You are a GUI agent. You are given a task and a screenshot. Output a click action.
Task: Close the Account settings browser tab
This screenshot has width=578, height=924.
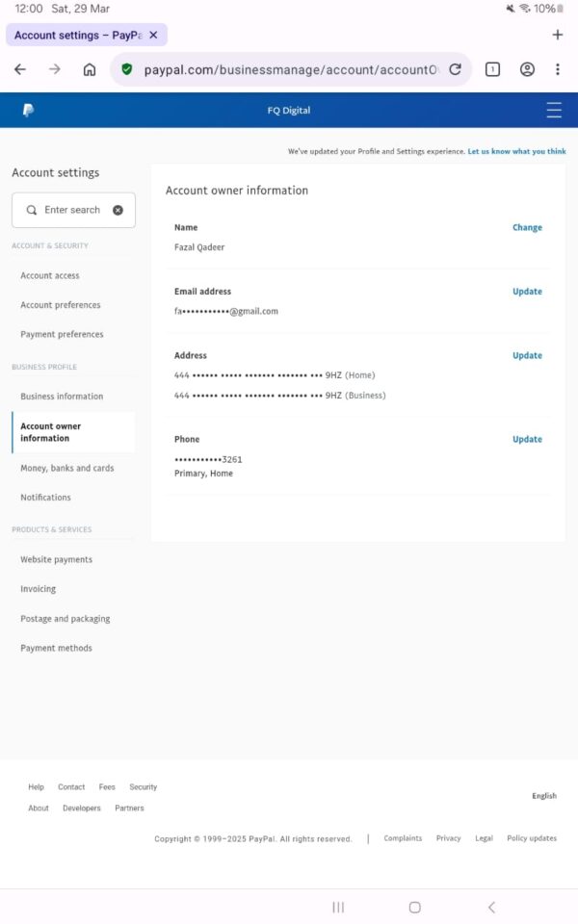click(x=153, y=36)
